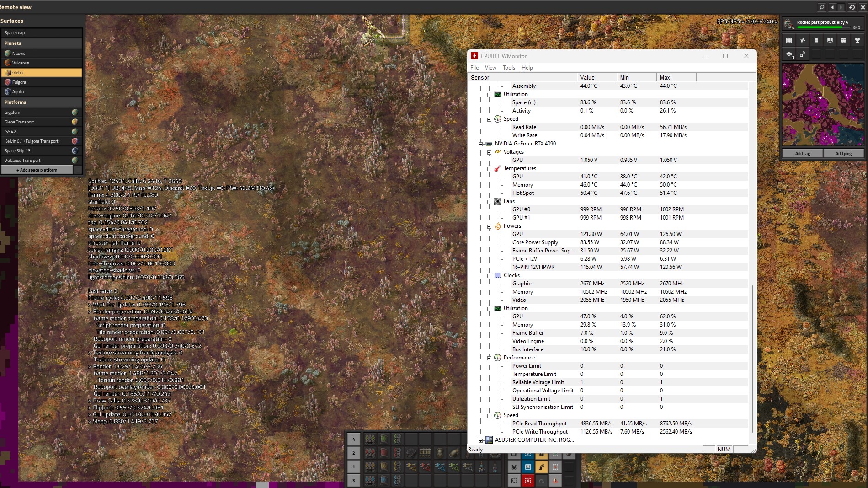Open the achievements trophy icon
This screenshot has height=488, width=868.
tap(857, 40)
